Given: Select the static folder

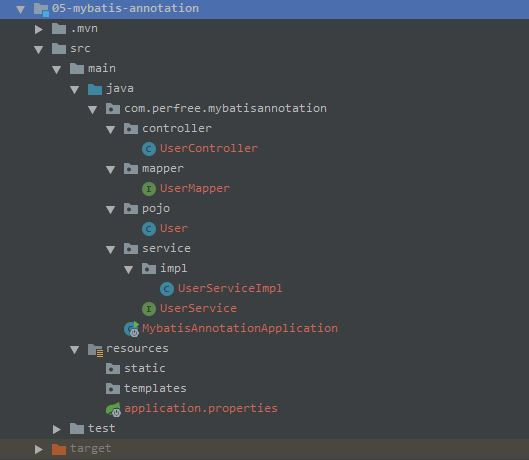Looking at the screenshot, I should pos(136,369).
